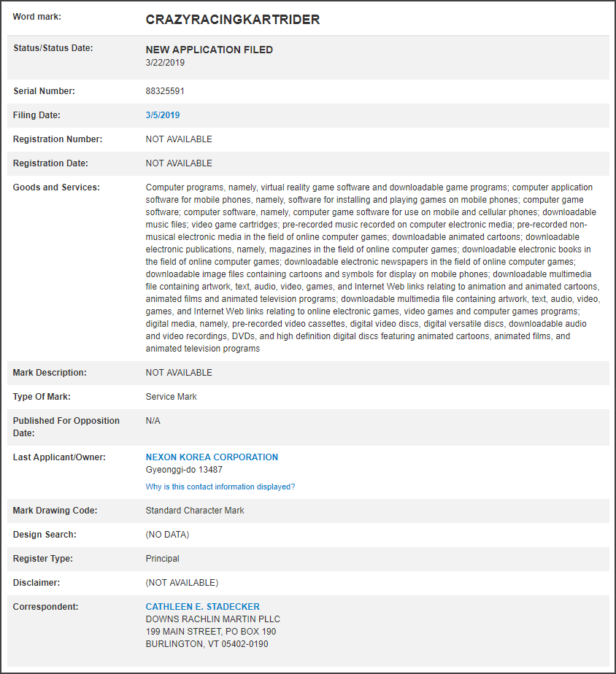Click the 'Registration Number:' label
616x674 pixels.
pos(58,139)
